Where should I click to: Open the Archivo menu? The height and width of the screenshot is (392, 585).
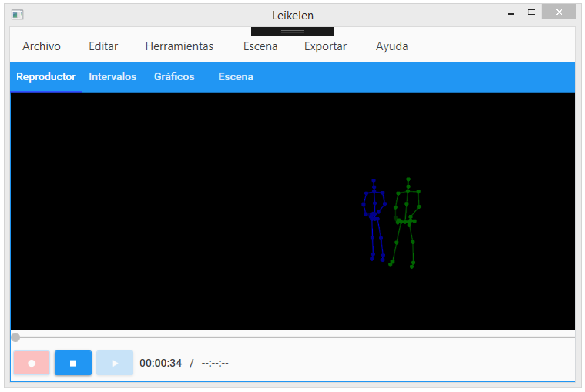[x=42, y=46]
